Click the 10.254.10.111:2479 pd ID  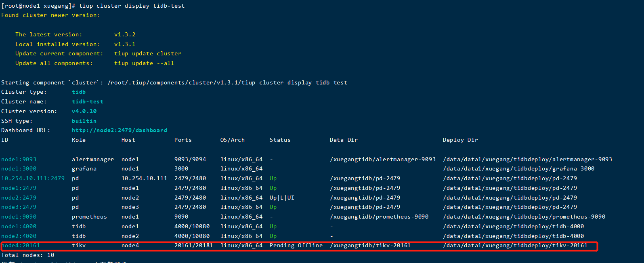[x=33, y=178]
